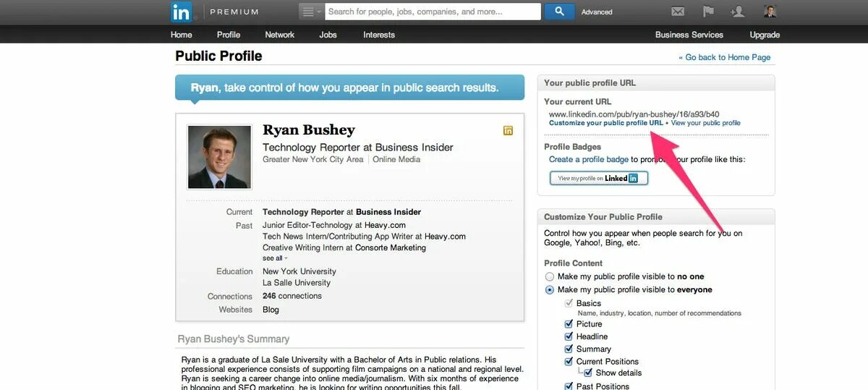Toggle the Summary checkbox

pos(569,349)
